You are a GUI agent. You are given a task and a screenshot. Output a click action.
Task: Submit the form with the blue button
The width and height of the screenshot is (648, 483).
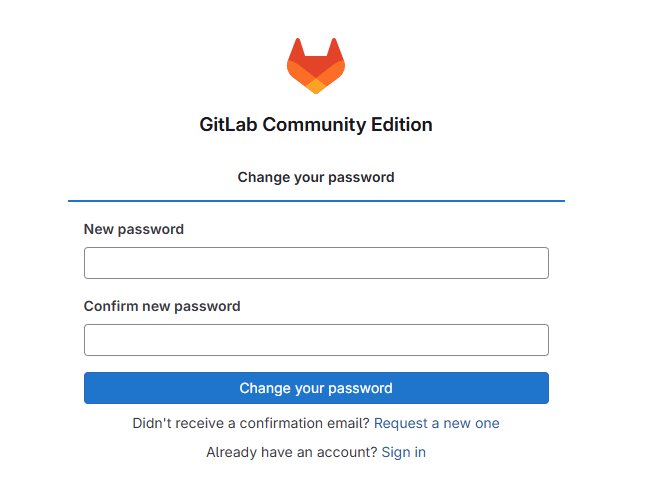tap(316, 388)
